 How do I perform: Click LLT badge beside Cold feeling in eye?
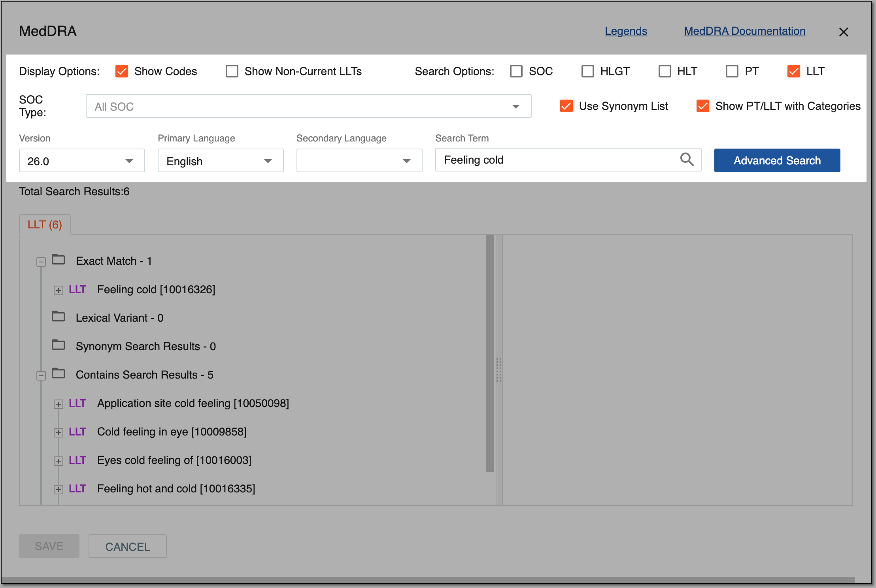(x=77, y=432)
